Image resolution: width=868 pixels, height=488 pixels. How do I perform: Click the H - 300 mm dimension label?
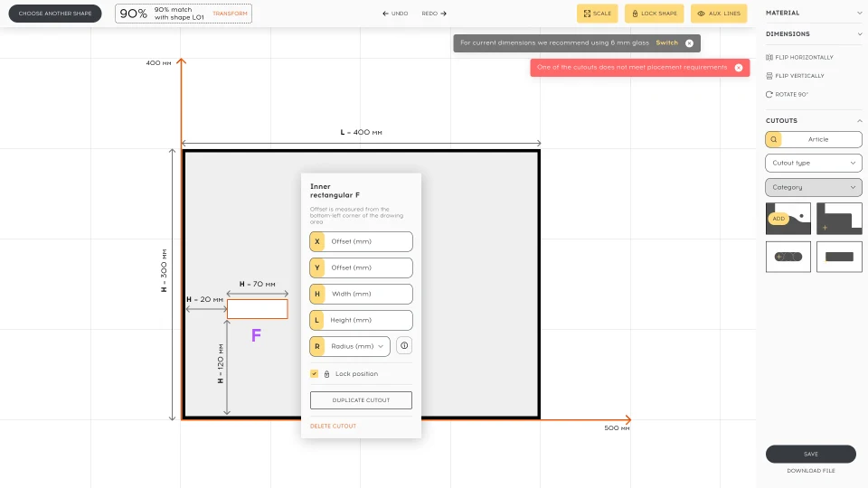click(164, 270)
